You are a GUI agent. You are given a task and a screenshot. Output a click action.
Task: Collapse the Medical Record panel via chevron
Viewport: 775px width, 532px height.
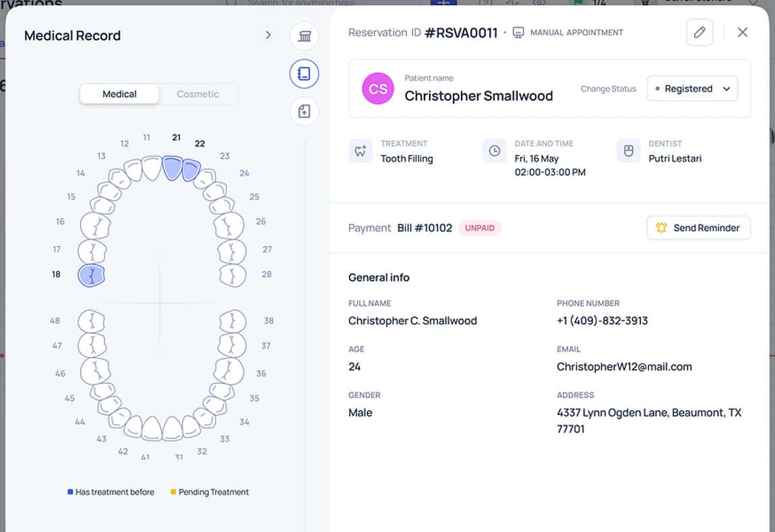click(268, 34)
